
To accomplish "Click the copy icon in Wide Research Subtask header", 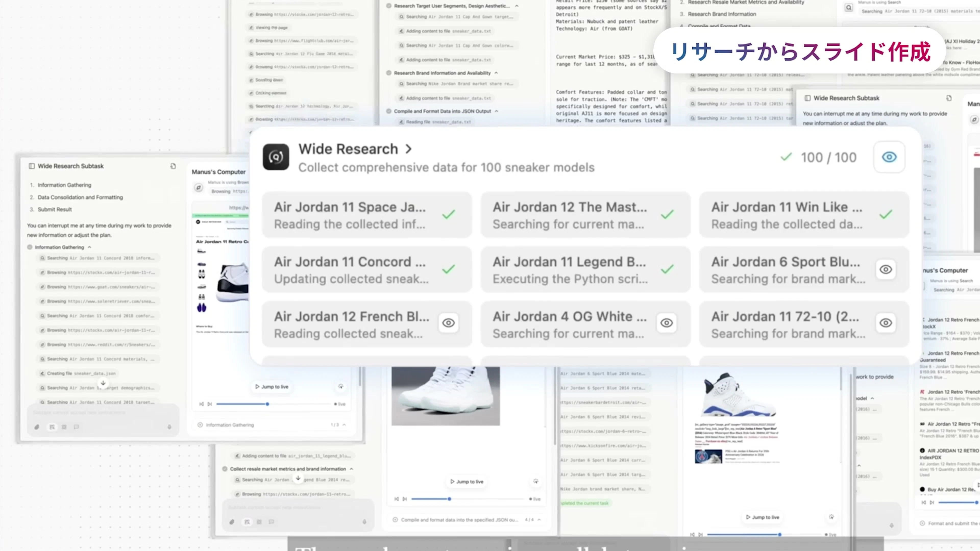I will pos(173,166).
